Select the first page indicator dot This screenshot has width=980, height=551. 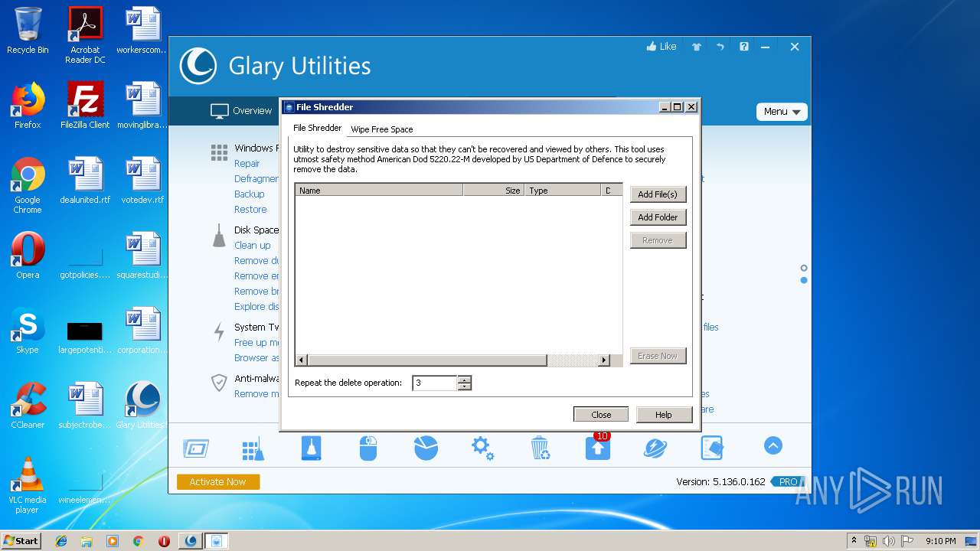pos(804,268)
